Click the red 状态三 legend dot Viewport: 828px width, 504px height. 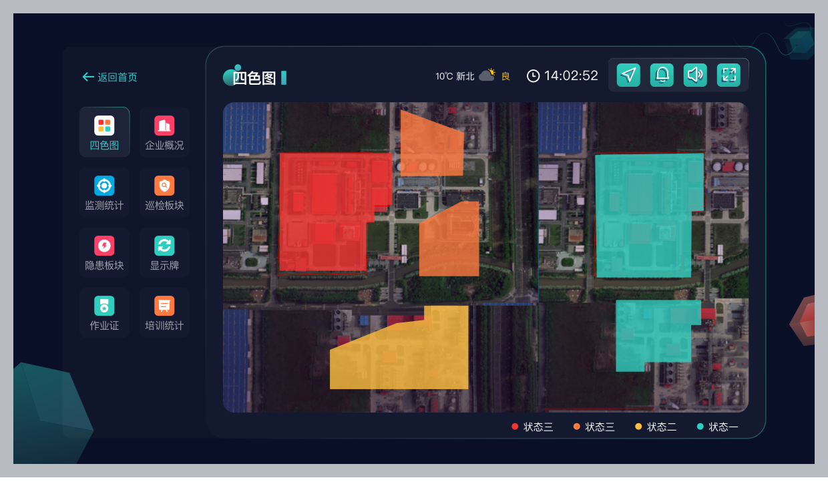tap(515, 427)
